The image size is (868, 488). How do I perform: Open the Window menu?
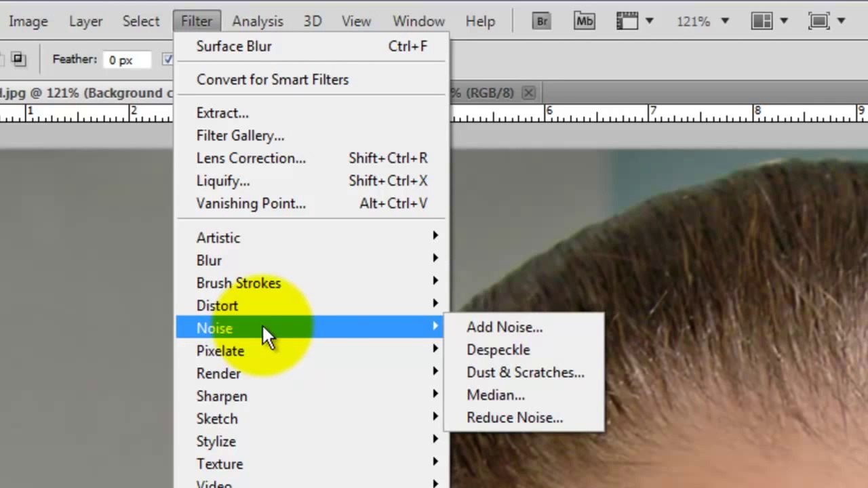tap(418, 21)
